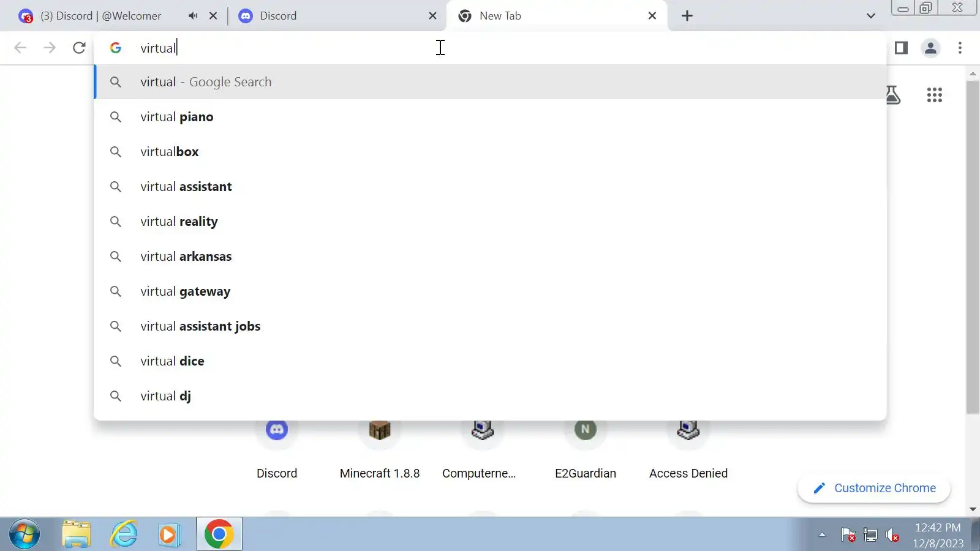Open the Chrome three-dot menu

click(960, 48)
